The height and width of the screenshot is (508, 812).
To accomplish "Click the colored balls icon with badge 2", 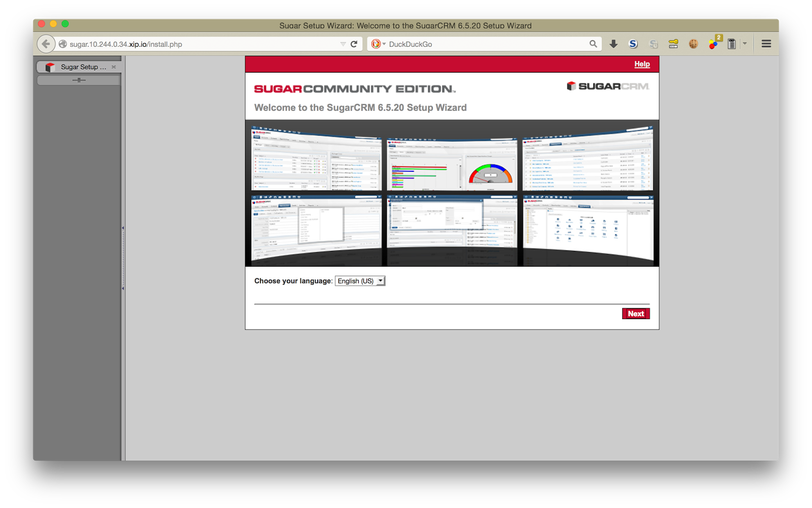I will [715, 43].
